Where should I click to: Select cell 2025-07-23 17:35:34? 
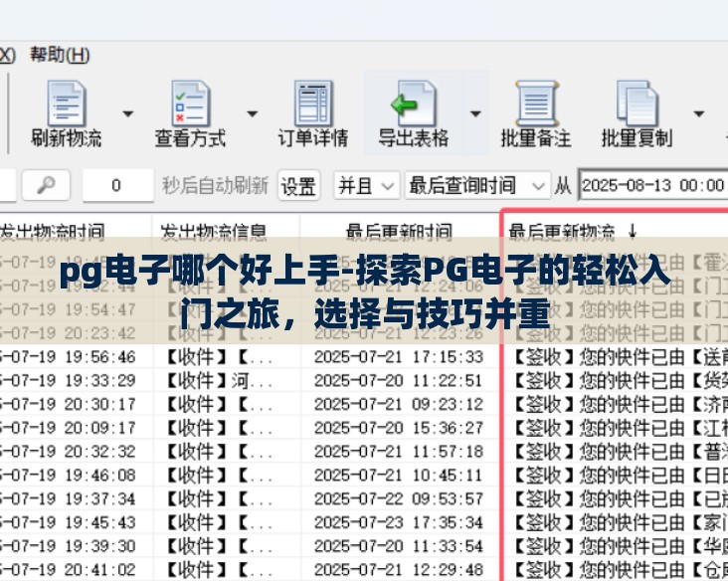(399, 522)
